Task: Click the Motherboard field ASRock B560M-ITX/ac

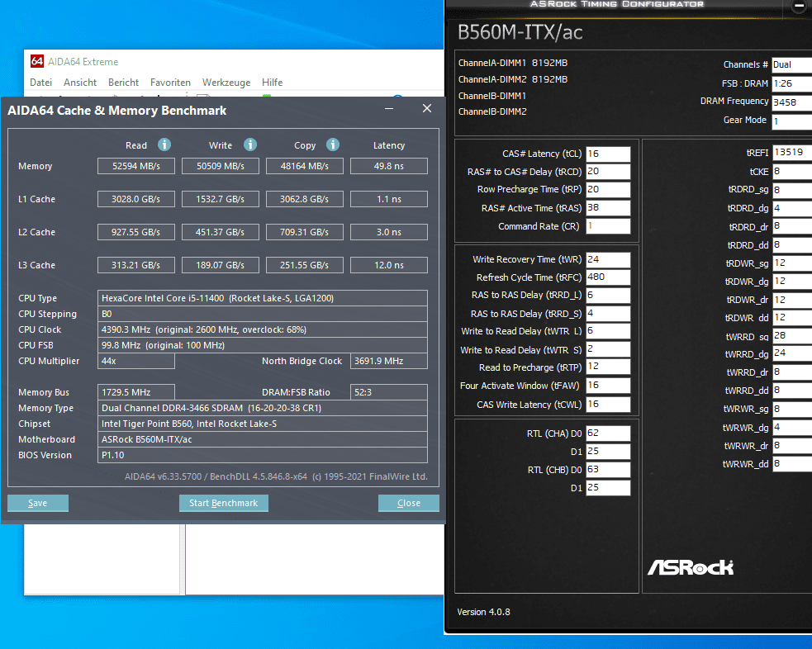Action: pyautogui.click(x=263, y=439)
